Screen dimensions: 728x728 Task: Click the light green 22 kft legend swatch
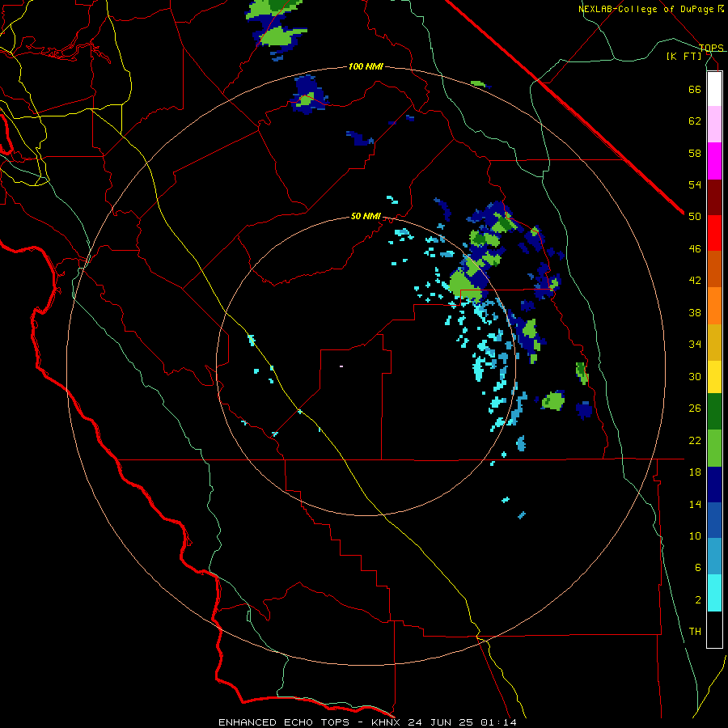(x=714, y=448)
